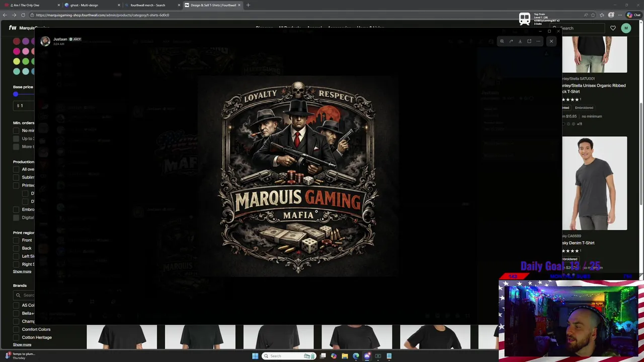Check the Back print region box

[16, 248]
